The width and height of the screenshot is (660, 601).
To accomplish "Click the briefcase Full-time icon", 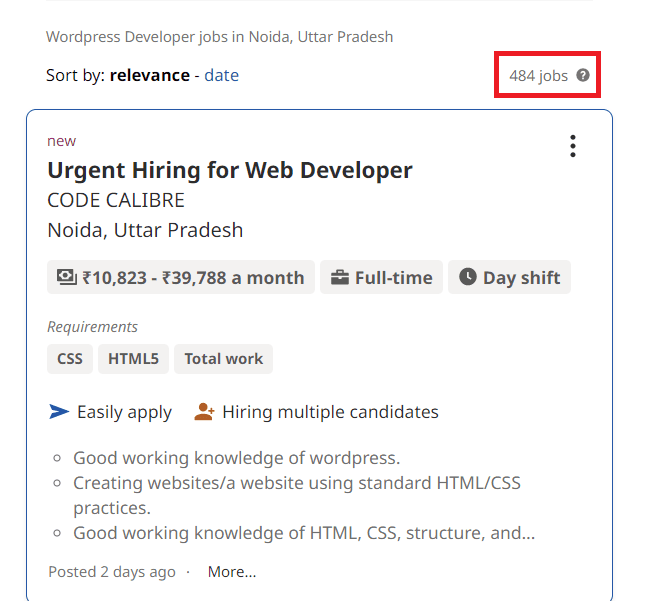I will (340, 277).
